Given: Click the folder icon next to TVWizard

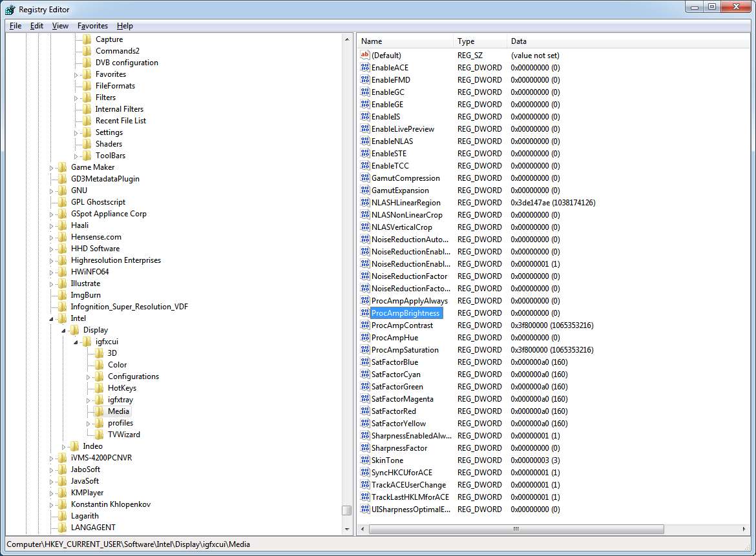Looking at the screenshot, I should pos(100,434).
